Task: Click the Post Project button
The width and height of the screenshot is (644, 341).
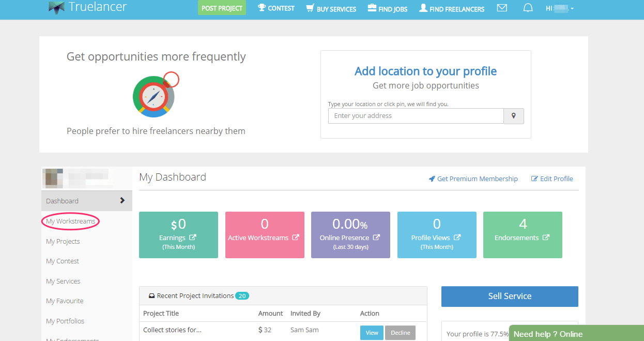Action: click(222, 8)
